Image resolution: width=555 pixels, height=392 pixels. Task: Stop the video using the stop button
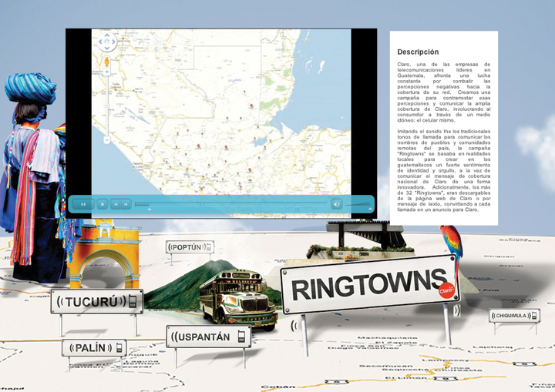click(103, 204)
